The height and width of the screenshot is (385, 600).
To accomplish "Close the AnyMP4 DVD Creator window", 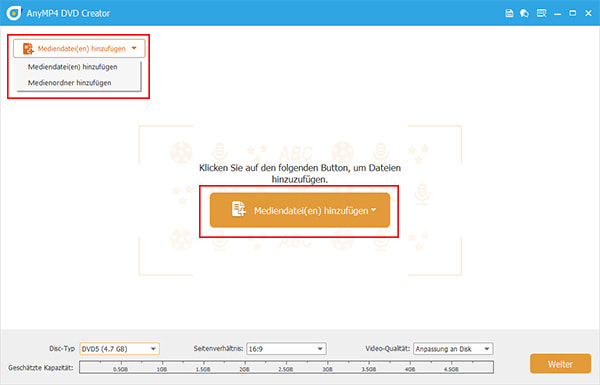I will tap(589, 13).
